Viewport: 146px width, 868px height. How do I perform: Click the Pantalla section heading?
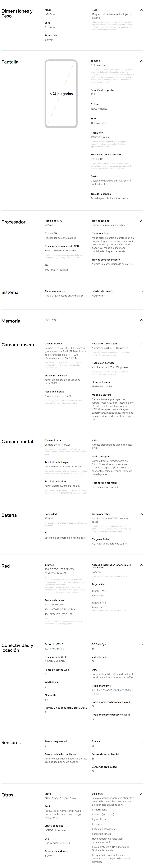click(10, 62)
